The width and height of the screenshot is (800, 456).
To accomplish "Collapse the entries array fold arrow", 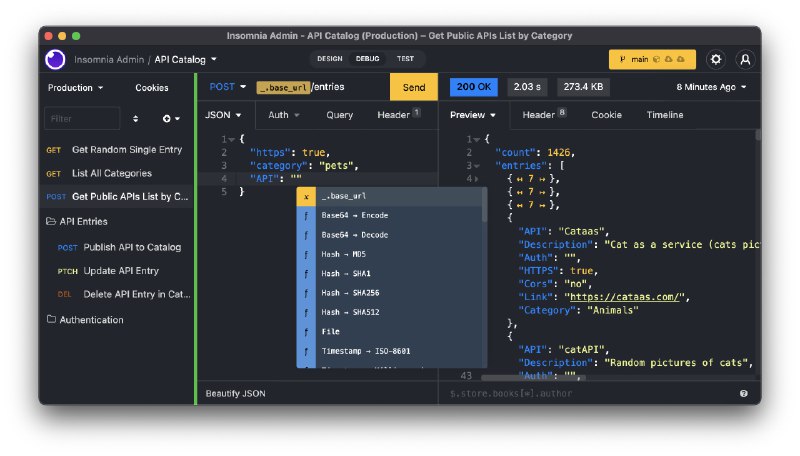I will point(477,166).
